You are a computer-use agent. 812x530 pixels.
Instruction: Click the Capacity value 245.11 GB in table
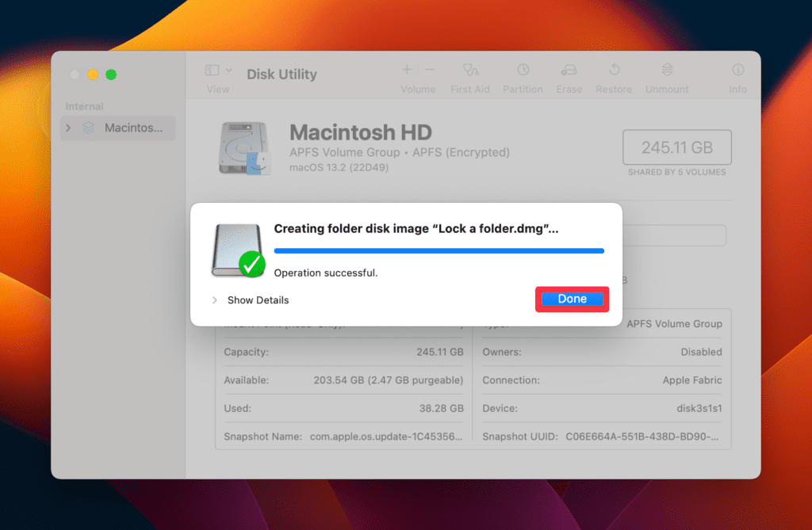[439, 352]
